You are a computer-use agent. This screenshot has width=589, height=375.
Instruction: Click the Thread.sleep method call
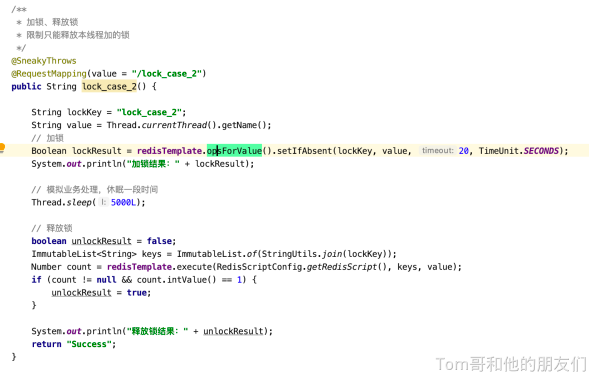(62, 202)
